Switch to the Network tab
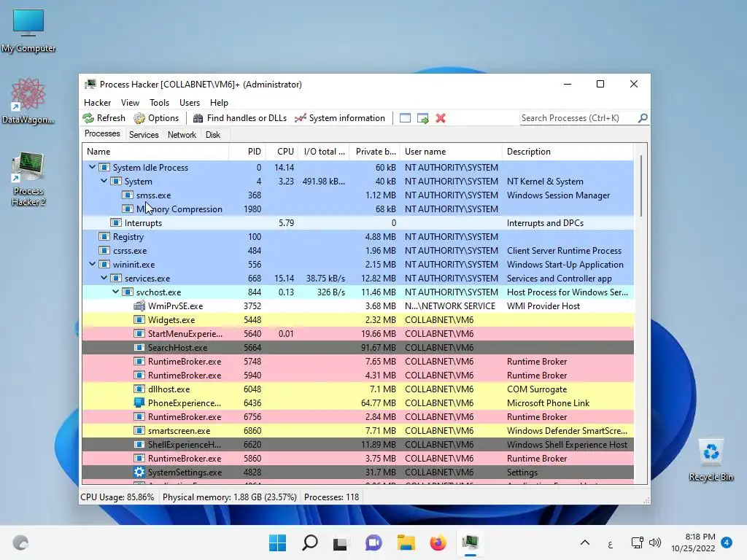The width and height of the screenshot is (747, 560). click(182, 135)
